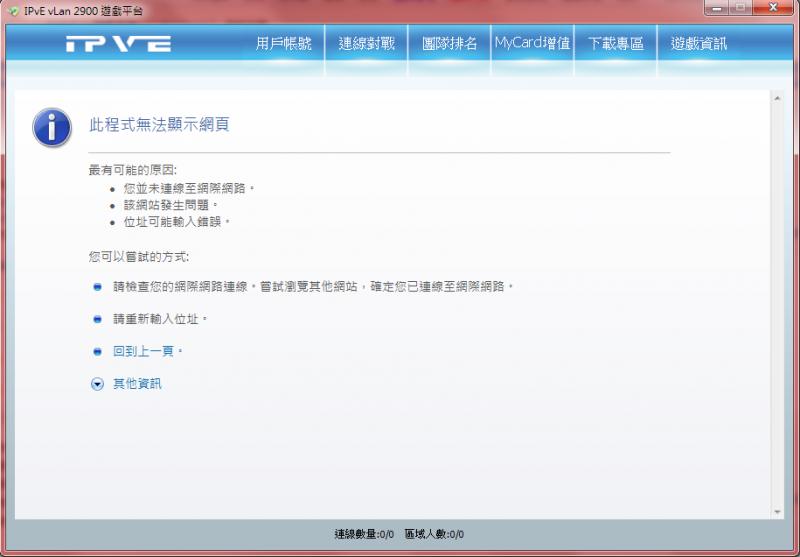The height and width of the screenshot is (557, 800).
Task: Open the 用戶帳號 tab
Action: (283, 44)
